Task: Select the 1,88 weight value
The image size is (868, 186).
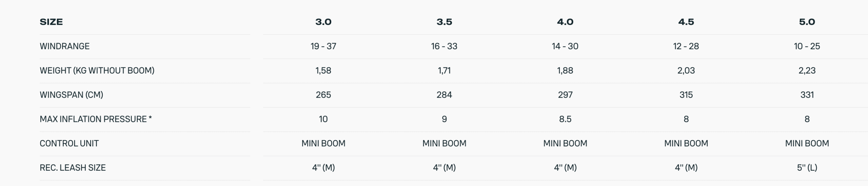Action: click(565, 70)
